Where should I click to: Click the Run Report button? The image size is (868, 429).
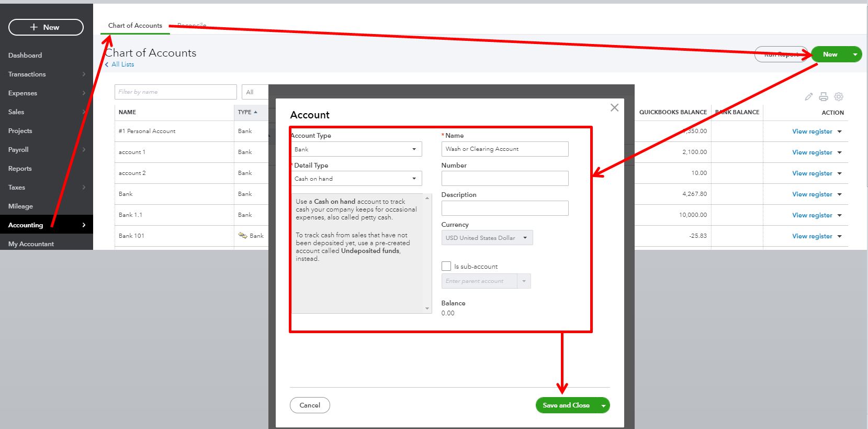pos(781,54)
